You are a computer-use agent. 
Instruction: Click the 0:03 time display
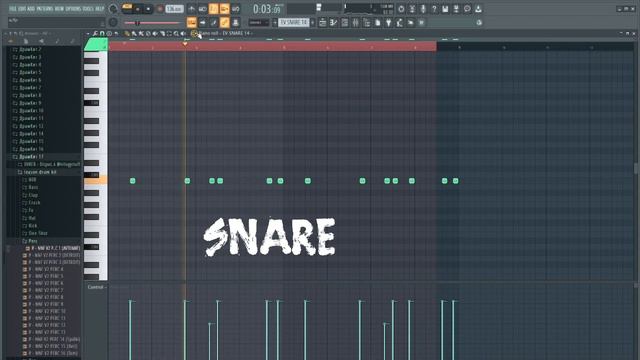coord(267,9)
